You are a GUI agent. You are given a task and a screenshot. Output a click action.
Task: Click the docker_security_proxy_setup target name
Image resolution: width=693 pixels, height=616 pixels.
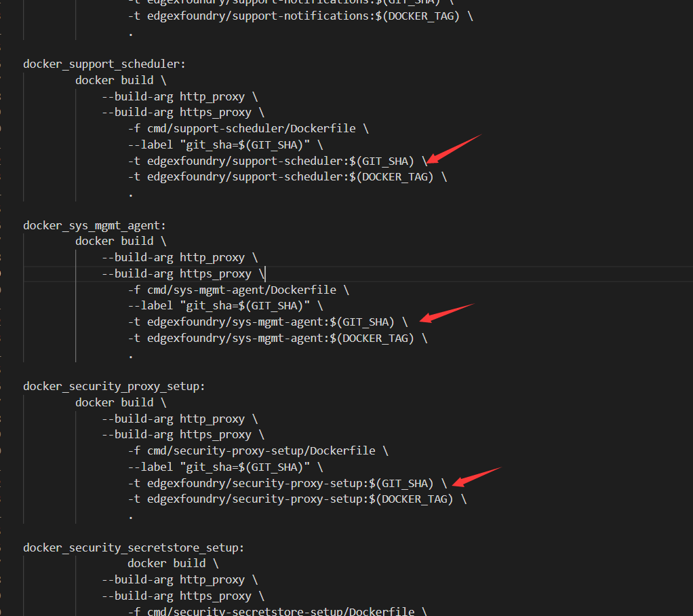113,385
